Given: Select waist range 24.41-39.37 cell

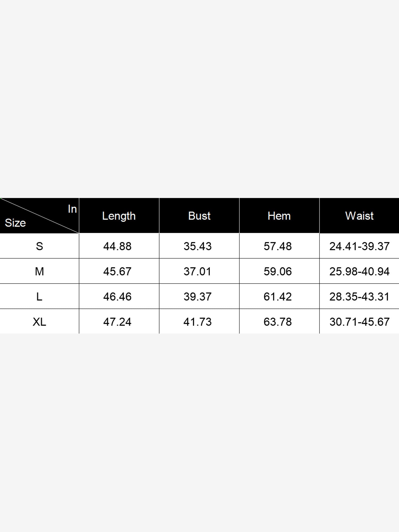Looking at the screenshot, I should (359, 246).
